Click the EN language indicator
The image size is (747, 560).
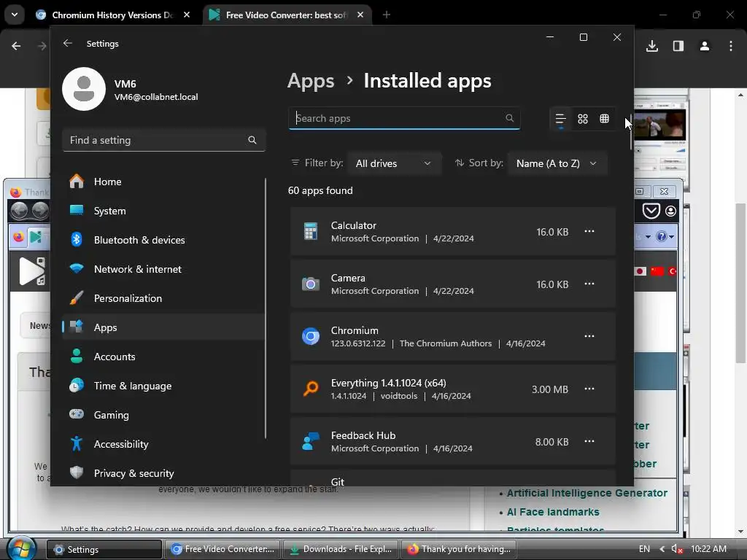coord(644,549)
